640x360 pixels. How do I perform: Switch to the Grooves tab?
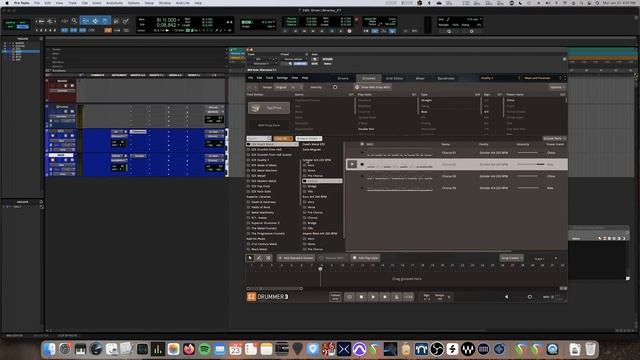[x=369, y=78]
